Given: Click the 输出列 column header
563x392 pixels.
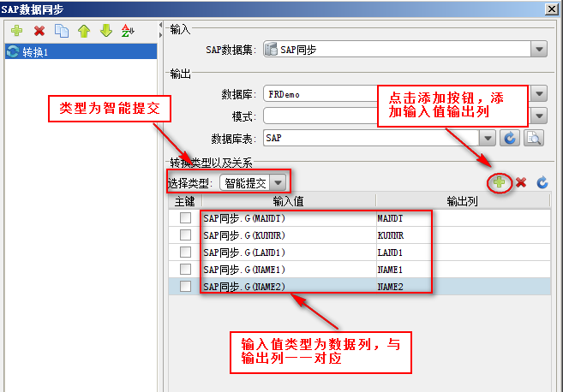Looking at the screenshot, I should (463, 201).
